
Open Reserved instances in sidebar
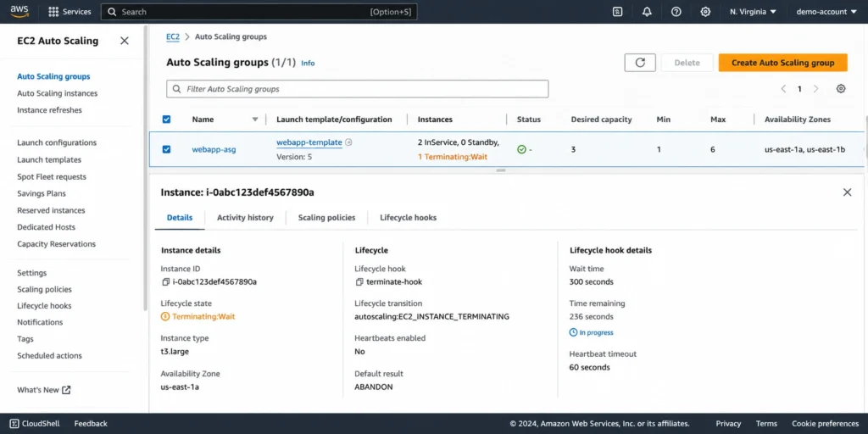tap(51, 210)
